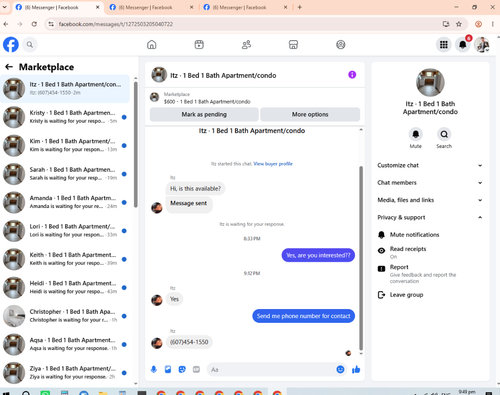Click the 'Yes, are you interested??' message
This screenshot has width=500, height=395.
tap(318, 255)
